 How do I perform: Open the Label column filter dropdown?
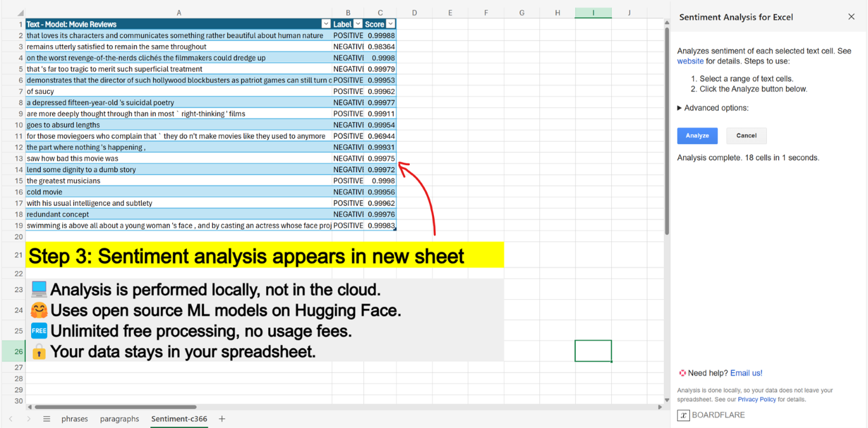point(356,23)
